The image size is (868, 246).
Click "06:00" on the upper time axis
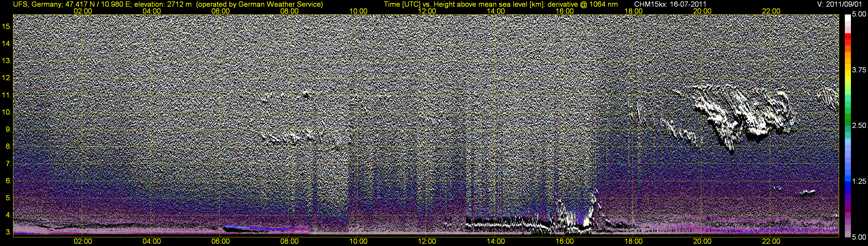coord(220,11)
